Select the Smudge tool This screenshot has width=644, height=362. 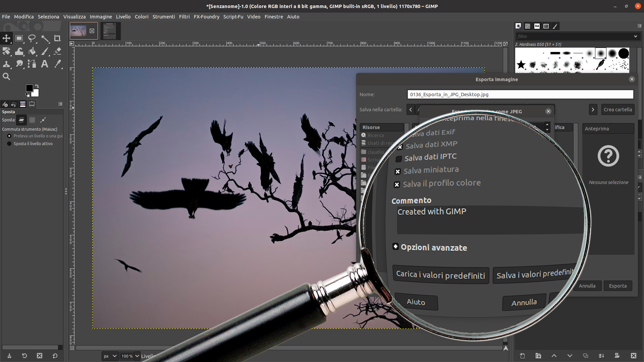click(19, 64)
